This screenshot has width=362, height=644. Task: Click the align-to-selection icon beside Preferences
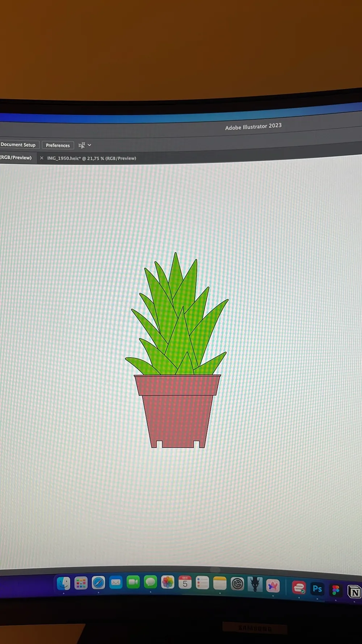click(82, 145)
